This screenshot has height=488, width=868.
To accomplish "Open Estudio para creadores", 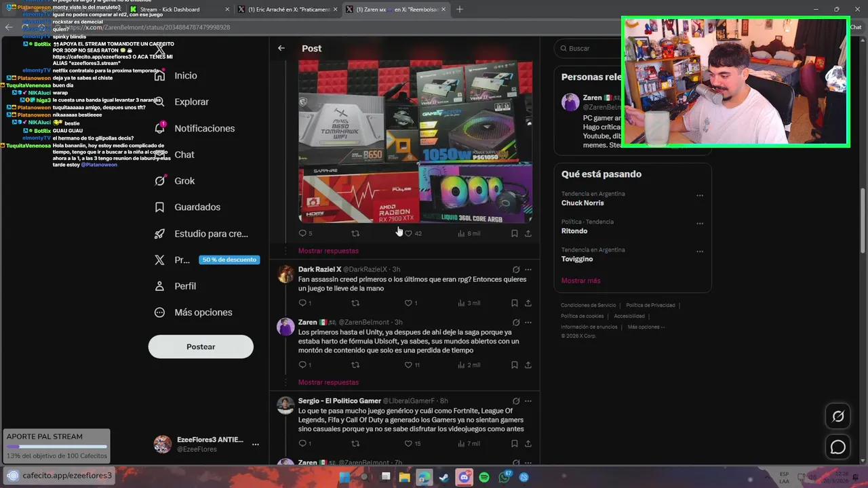I will point(201,234).
